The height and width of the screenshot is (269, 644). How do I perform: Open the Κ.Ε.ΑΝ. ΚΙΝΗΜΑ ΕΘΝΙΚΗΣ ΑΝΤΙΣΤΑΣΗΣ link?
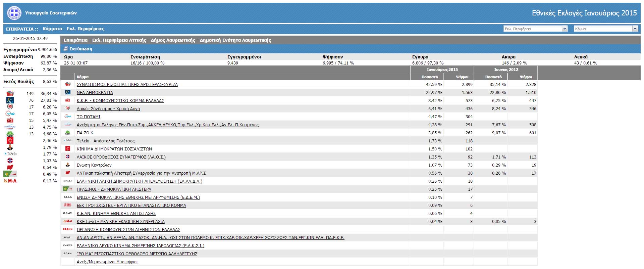pos(116,214)
